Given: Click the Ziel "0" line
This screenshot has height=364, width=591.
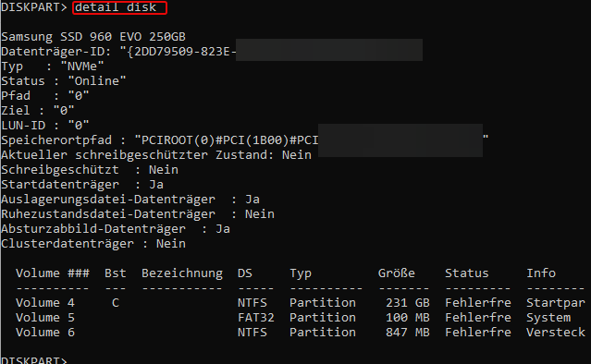Looking at the screenshot, I should pos(38,110).
